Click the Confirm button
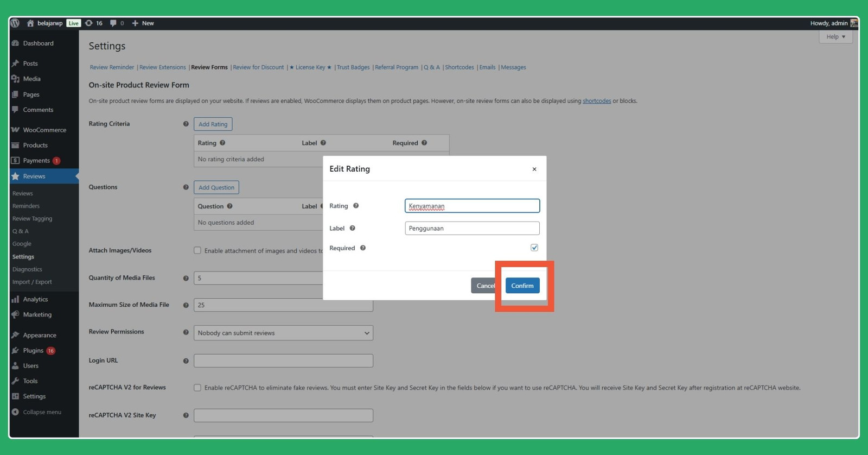This screenshot has width=868, height=455. click(x=522, y=286)
